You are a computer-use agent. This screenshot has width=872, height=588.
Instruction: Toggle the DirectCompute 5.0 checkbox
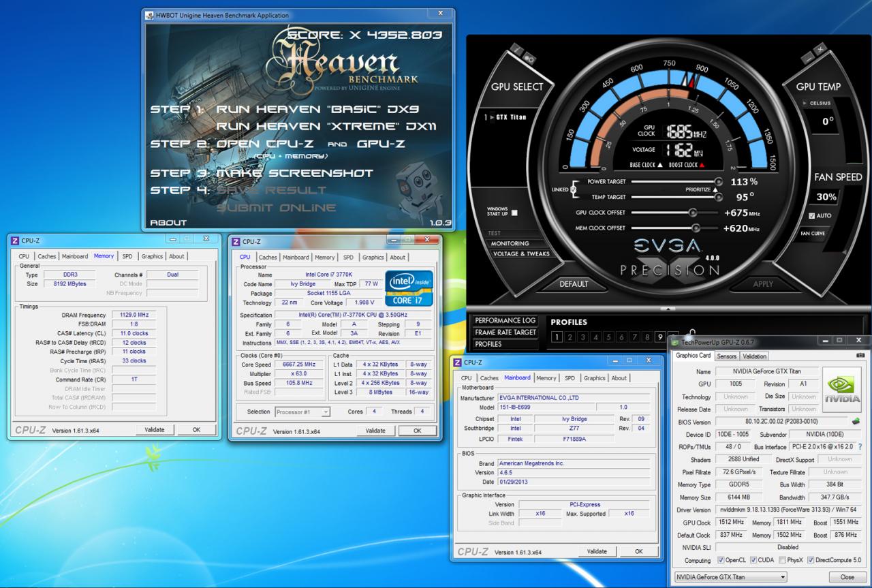point(811,560)
